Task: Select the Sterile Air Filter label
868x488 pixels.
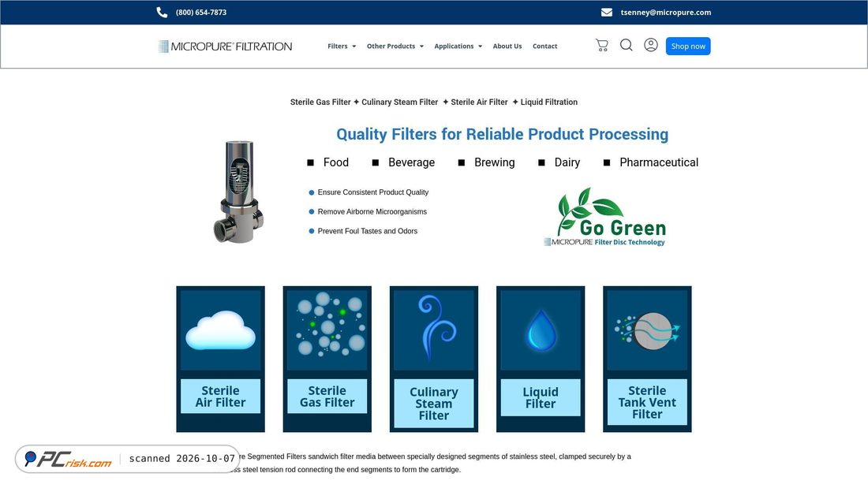Action: click(x=220, y=396)
